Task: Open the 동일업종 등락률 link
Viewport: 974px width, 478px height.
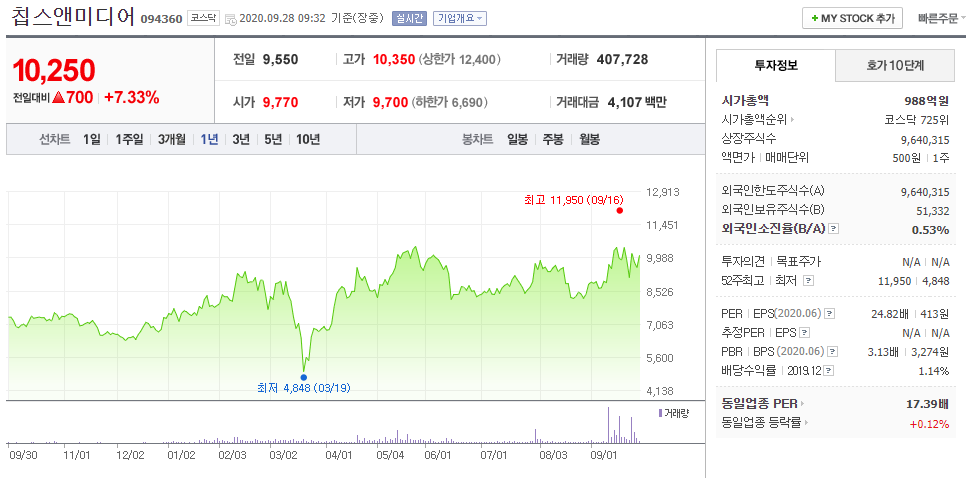Action: point(762,423)
